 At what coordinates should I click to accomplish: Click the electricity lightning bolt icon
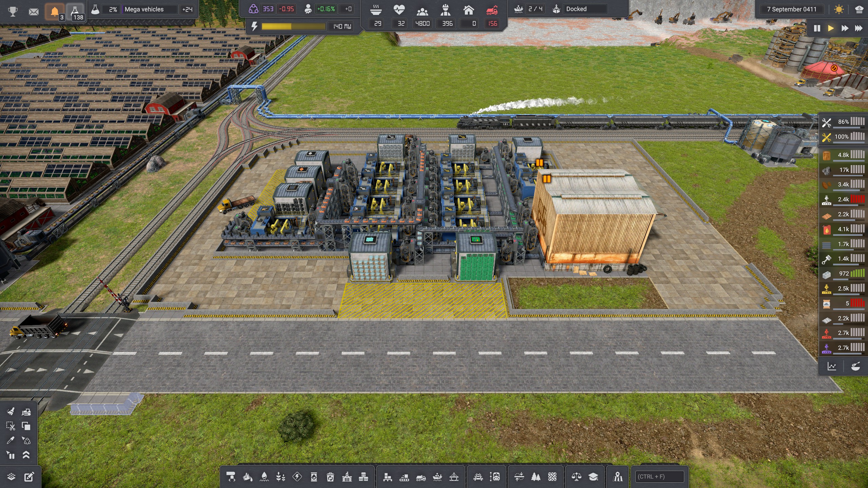[254, 26]
